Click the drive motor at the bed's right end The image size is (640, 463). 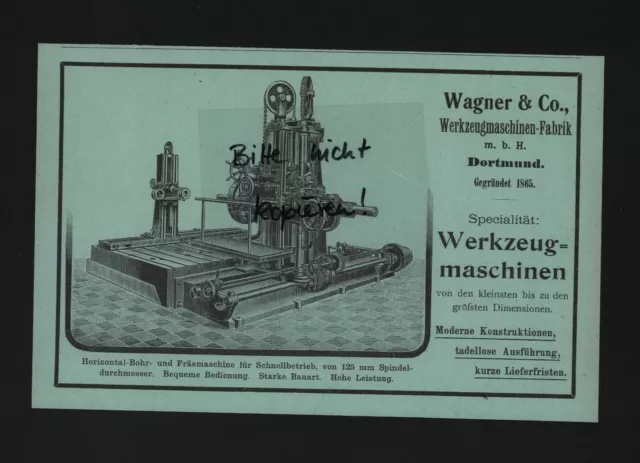tap(397, 256)
